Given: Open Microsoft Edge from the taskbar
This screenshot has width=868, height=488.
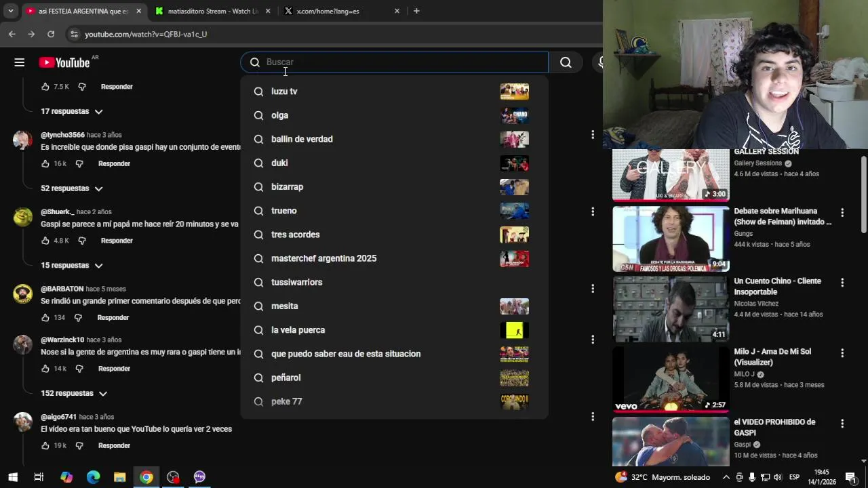Looking at the screenshot, I should [93, 477].
